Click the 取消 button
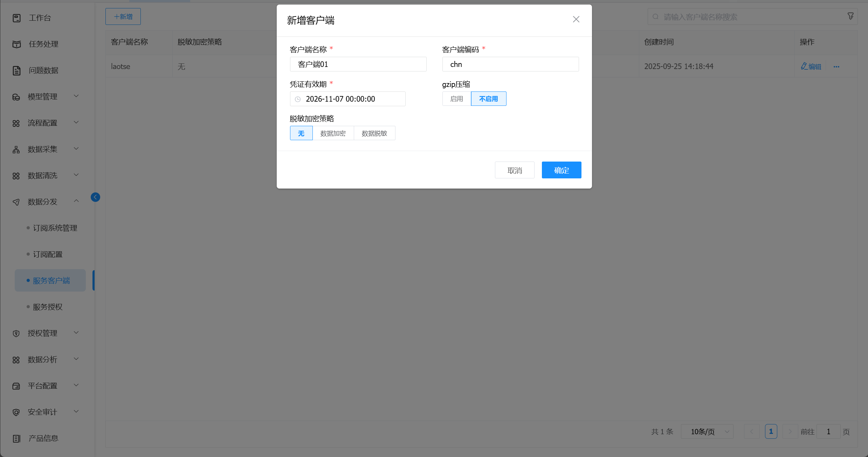 click(x=514, y=170)
